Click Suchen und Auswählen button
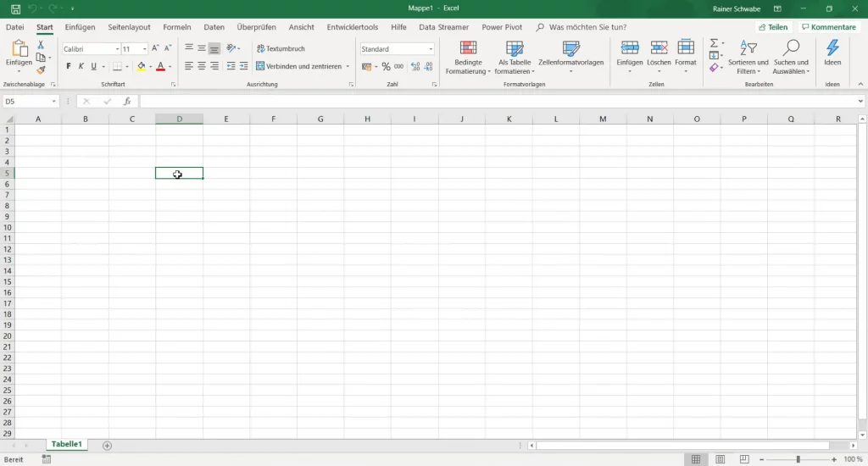 tap(791, 57)
